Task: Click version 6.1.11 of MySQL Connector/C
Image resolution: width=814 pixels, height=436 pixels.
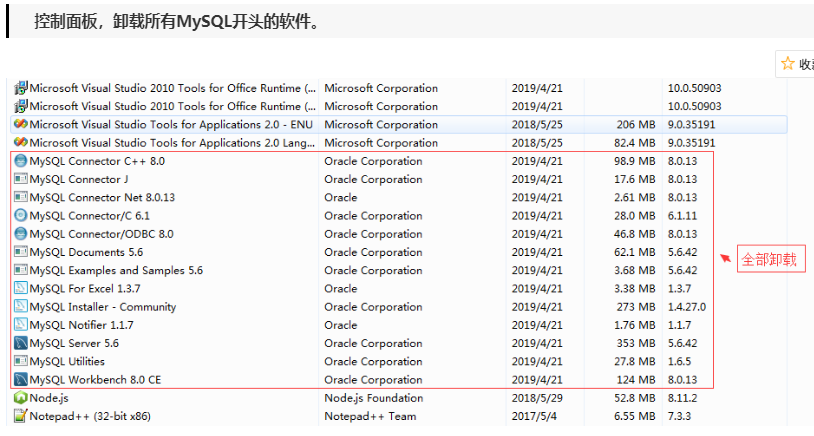Action: coord(682,215)
